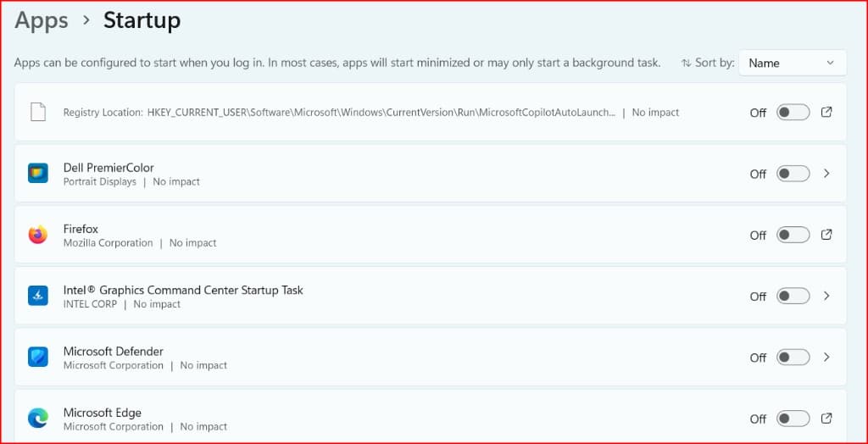Viewport: 868px width, 444px height.
Task: Expand Microsoft Defender details chevron
Action: click(826, 357)
